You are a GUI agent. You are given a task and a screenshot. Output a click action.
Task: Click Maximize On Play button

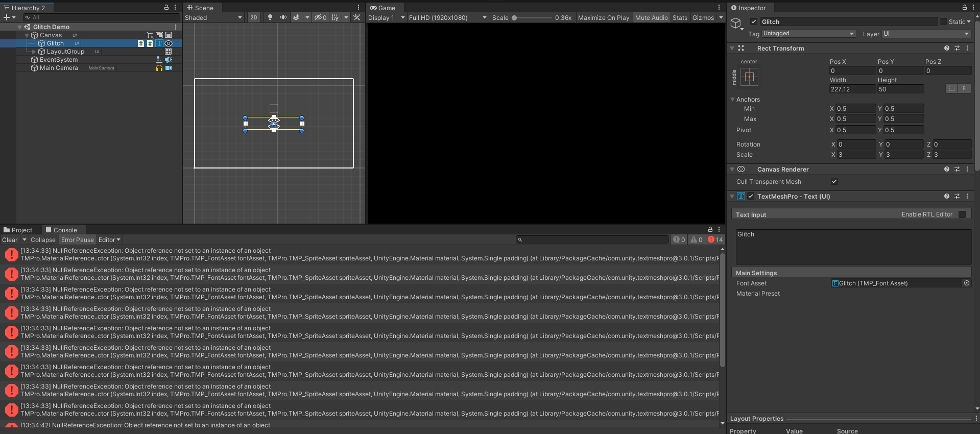(x=603, y=17)
